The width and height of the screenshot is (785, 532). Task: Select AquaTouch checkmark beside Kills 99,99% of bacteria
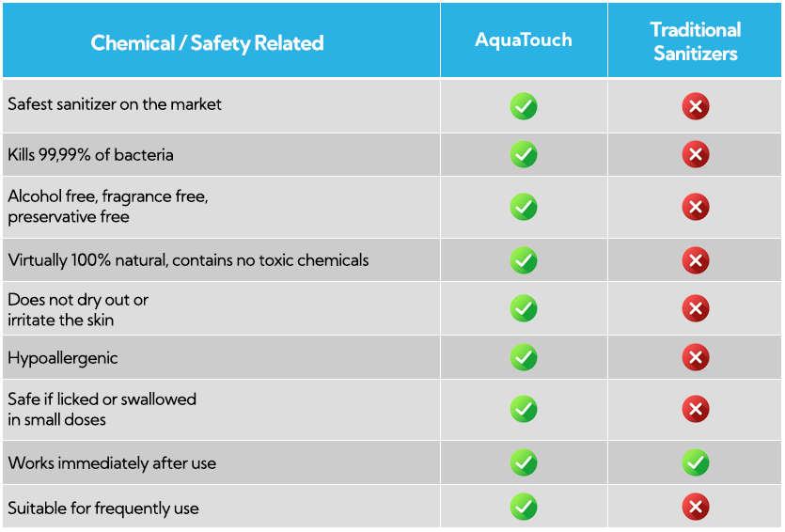[523, 154]
